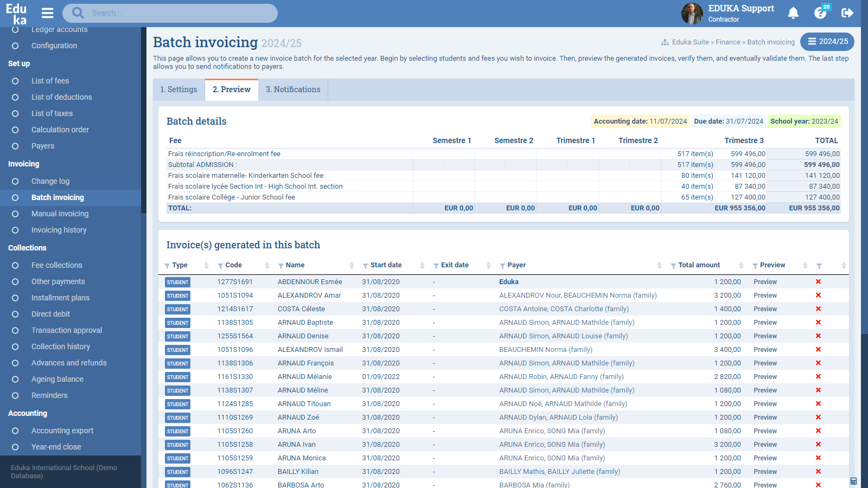Remove the COSTA Céleste invoice

click(818, 309)
